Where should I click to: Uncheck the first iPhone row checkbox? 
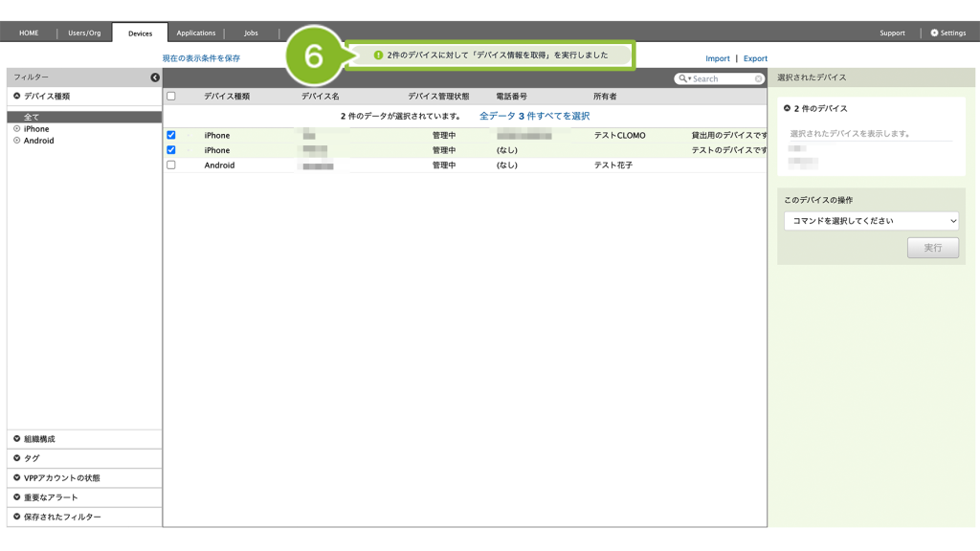(x=171, y=136)
